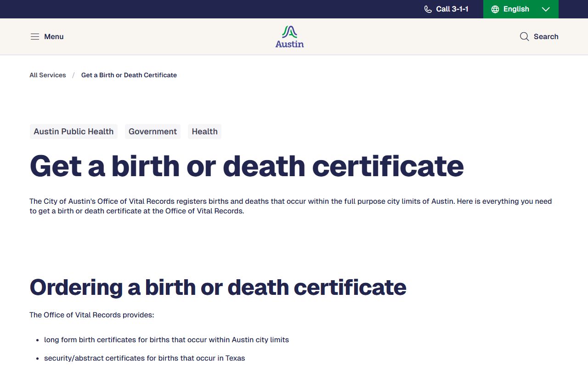The height and width of the screenshot is (368, 588).
Task: Click the globe icon for language
Action: point(495,9)
